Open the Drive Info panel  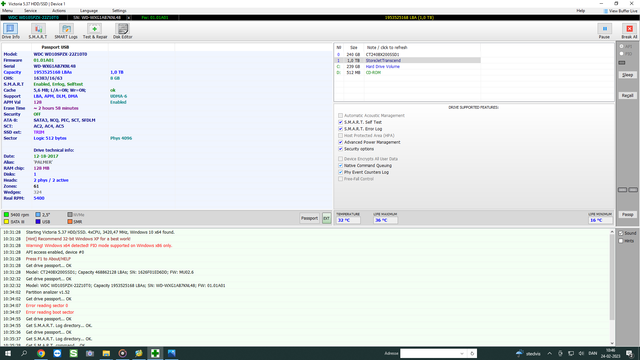pyautogui.click(x=11, y=31)
